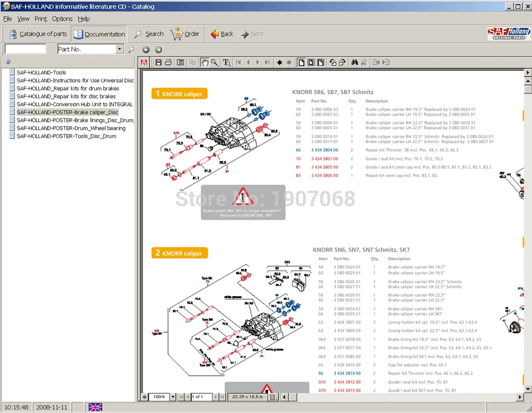Click part number 3 434 3801 00
This screenshot has height=413, width=532.
[x=325, y=159]
